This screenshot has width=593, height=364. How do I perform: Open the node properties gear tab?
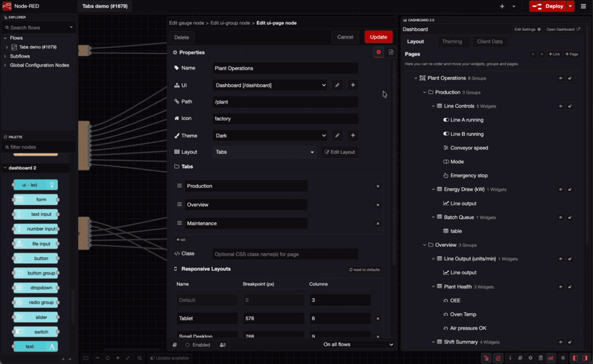[x=378, y=52]
